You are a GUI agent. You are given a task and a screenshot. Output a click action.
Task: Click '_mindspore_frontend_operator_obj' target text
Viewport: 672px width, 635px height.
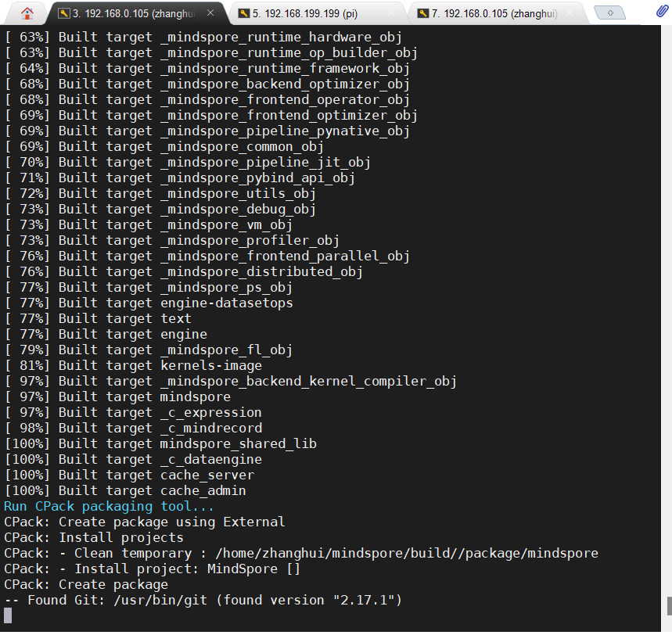[x=286, y=100]
